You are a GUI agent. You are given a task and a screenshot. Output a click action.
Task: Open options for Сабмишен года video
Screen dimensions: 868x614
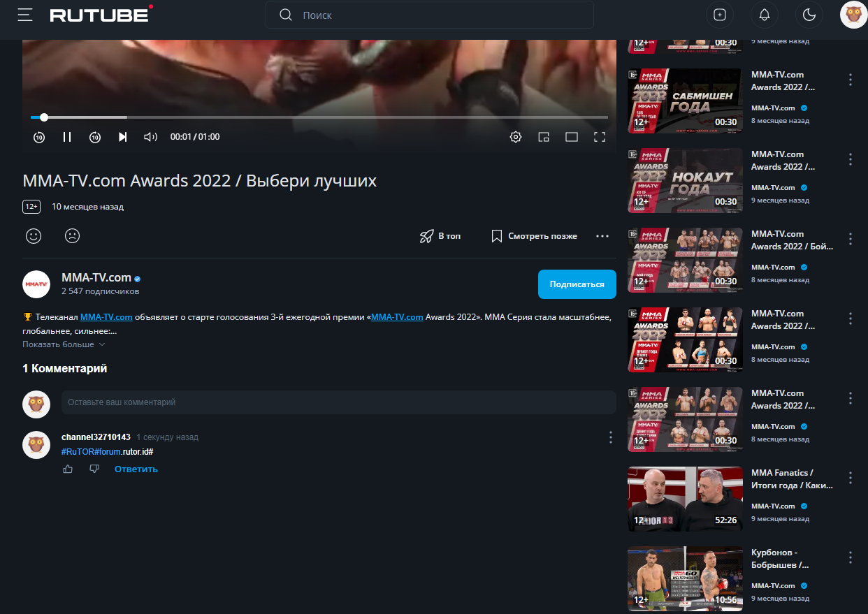[x=851, y=80]
